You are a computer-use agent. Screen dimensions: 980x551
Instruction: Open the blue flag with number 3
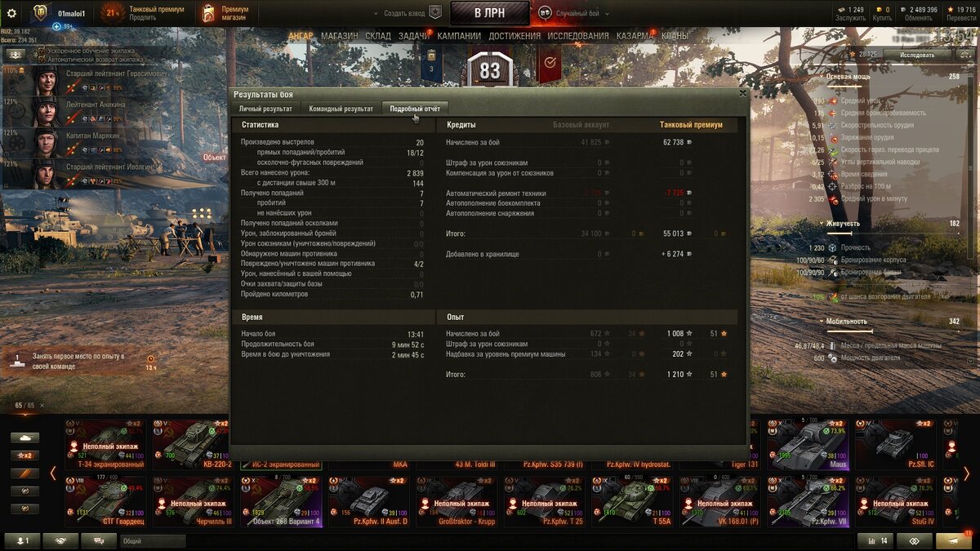pyautogui.click(x=432, y=64)
